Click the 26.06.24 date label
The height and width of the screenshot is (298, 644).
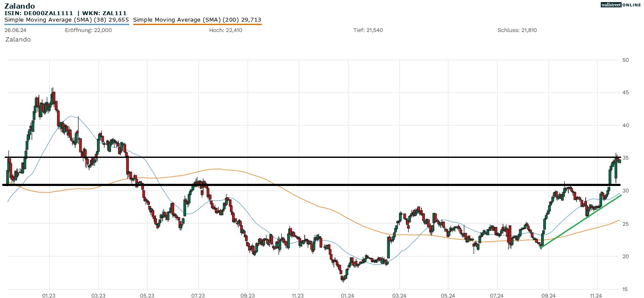(x=15, y=30)
